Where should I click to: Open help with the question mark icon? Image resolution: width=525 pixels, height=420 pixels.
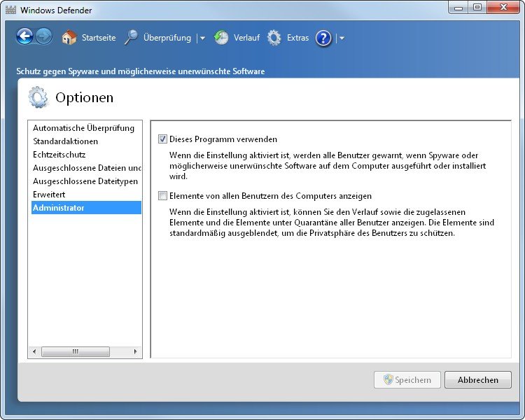[x=323, y=38]
